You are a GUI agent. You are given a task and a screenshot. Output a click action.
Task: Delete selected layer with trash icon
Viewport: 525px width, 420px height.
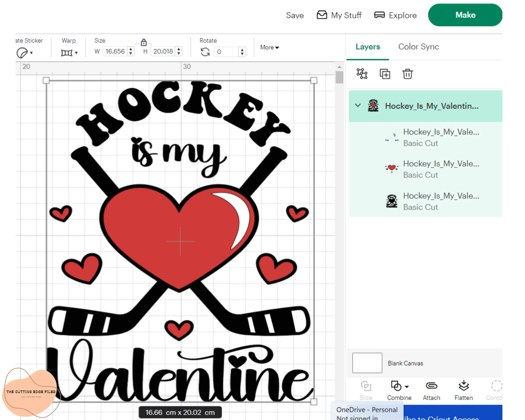click(407, 74)
